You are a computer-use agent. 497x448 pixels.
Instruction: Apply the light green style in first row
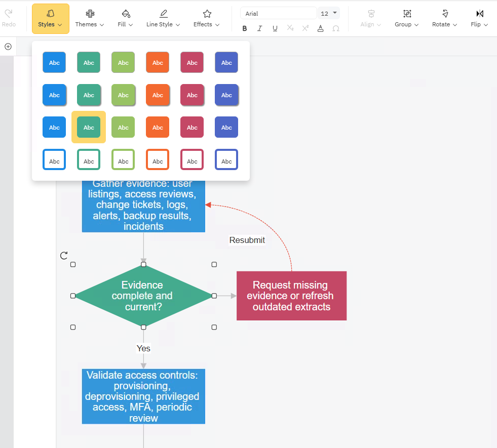[123, 62]
